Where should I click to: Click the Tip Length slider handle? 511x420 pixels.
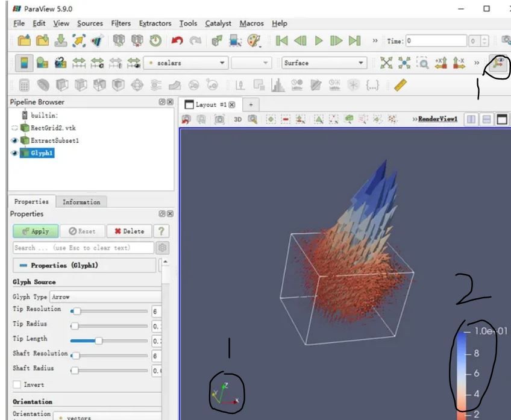98,340
